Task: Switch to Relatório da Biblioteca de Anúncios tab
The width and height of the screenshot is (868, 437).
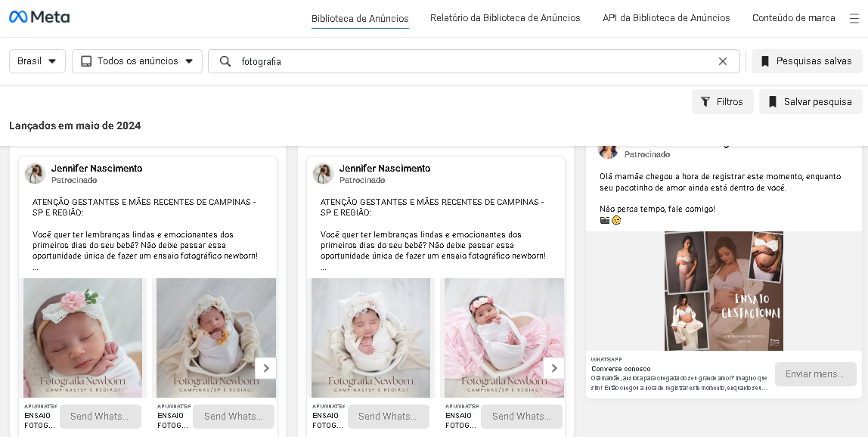Action: [505, 18]
